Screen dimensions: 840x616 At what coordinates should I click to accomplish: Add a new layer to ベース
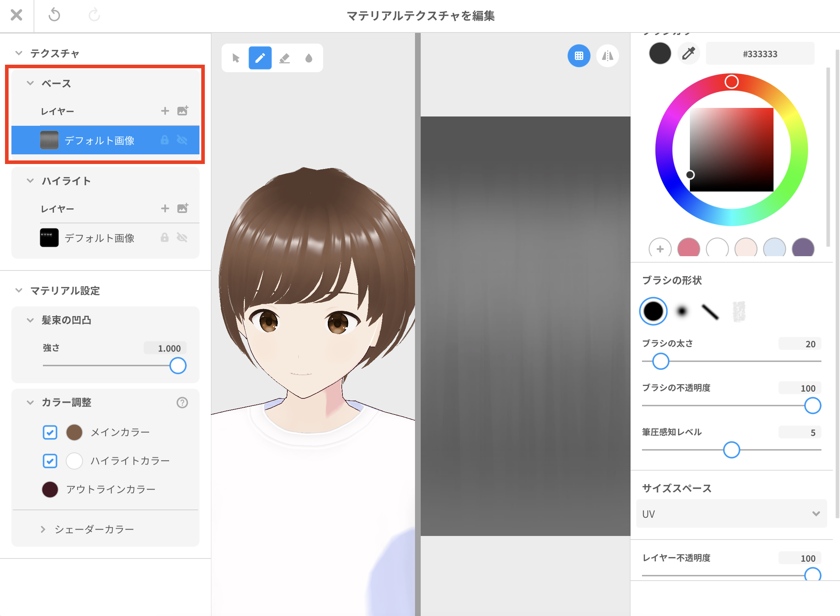[x=165, y=111]
